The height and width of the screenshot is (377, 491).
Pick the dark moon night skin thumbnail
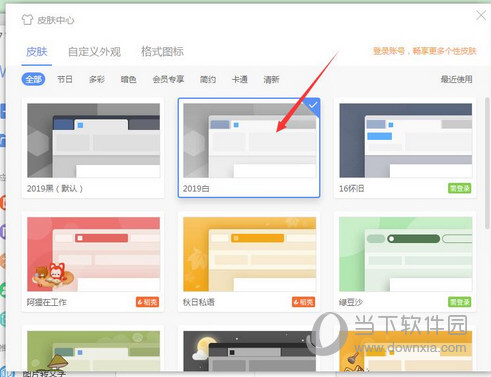click(x=249, y=351)
